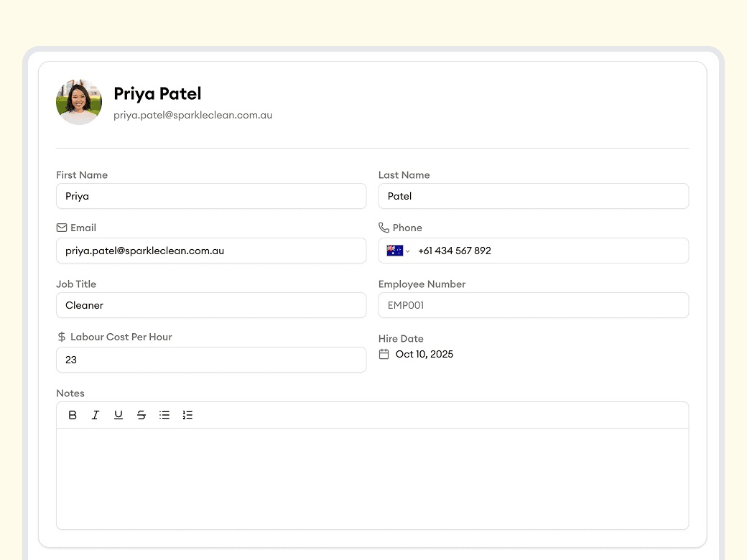The image size is (747, 560).
Task: Click Priya Patel's profile photo
Action: tap(79, 102)
